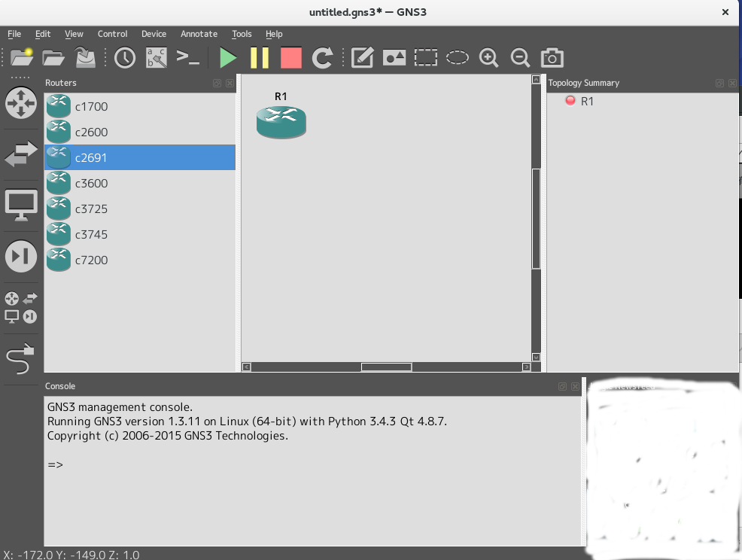Browse end devices monitor icon
Screen dimensions: 742x560
point(21,205)
